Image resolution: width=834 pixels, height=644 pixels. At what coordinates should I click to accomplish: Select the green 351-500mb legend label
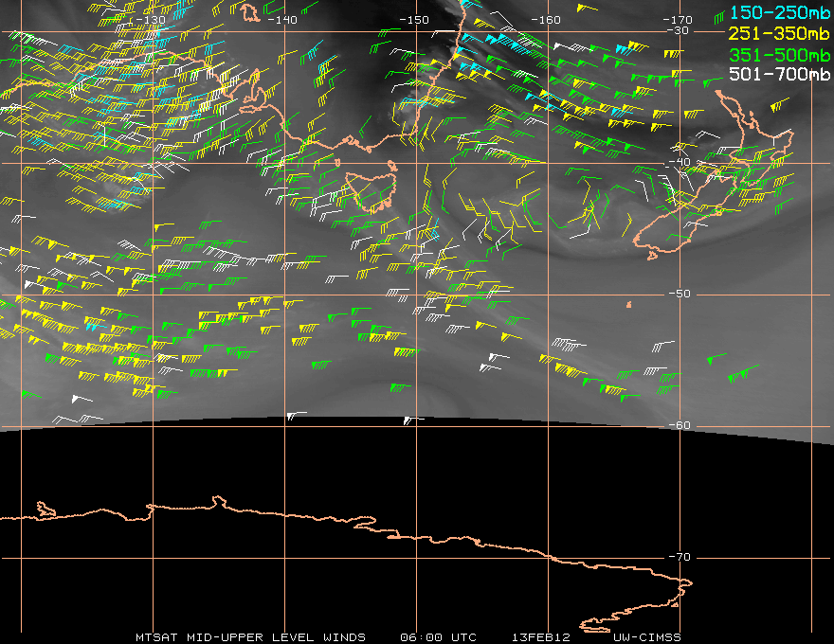click(777, 54)
